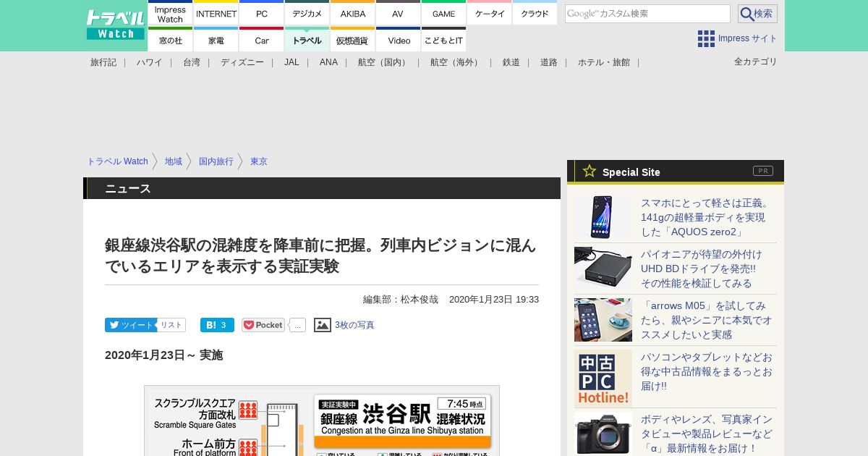Open the Video tab

tap(399, 41)
